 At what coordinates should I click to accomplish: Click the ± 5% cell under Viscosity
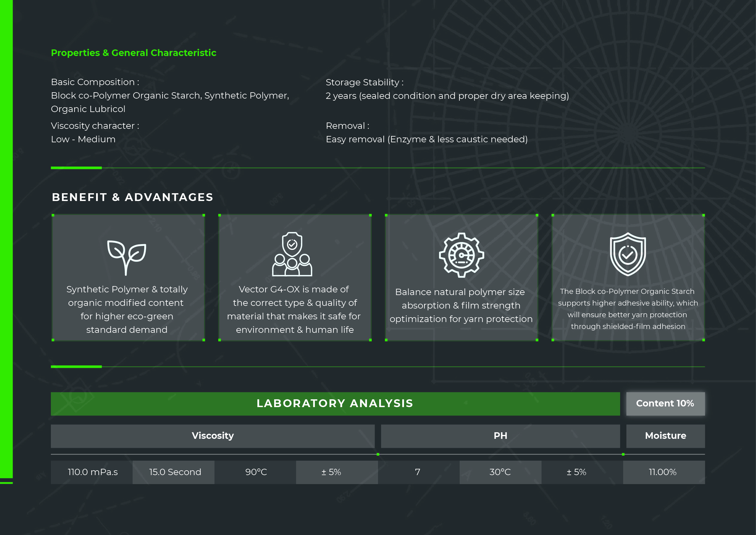pyautogui.click(x=337, y=472)
